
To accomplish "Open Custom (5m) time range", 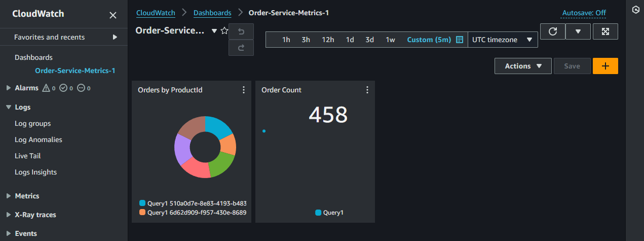I will point(429,40).
